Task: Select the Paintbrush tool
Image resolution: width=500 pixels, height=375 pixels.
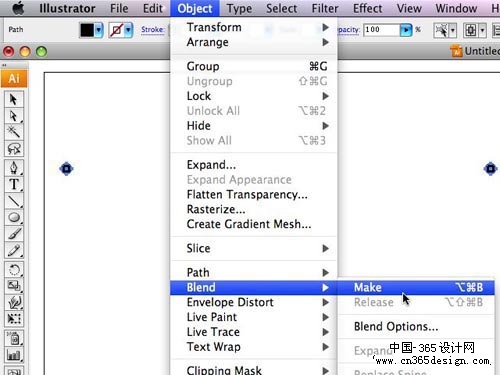Action: 14,234
